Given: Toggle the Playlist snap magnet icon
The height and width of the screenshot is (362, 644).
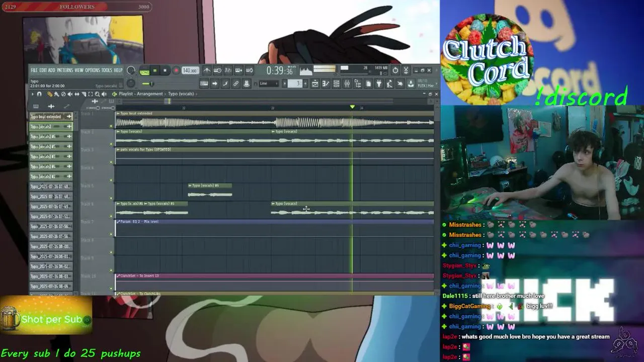Looking at the screenshot, I should pyautogui.click(x=39, y=94).
